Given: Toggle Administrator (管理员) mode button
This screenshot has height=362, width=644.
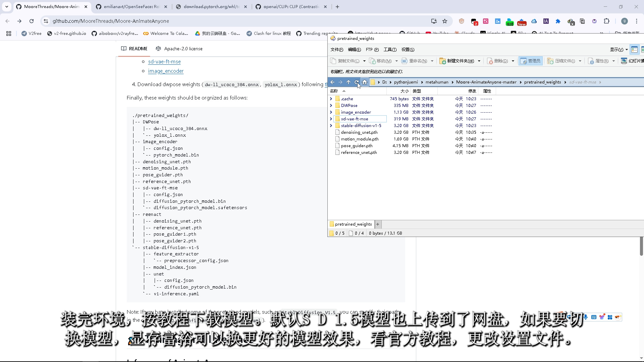Looking at the screenshot, I should click(530, 61).
